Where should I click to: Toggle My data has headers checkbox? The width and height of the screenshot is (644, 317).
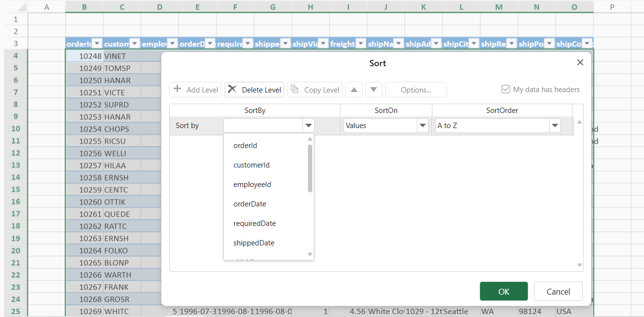[506, 90]
